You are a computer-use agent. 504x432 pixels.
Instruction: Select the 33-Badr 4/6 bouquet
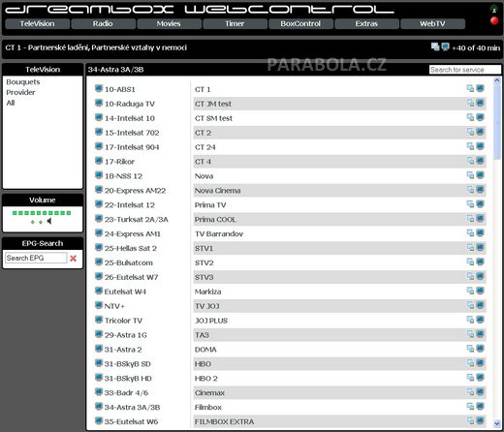click(x=126, y=393)
